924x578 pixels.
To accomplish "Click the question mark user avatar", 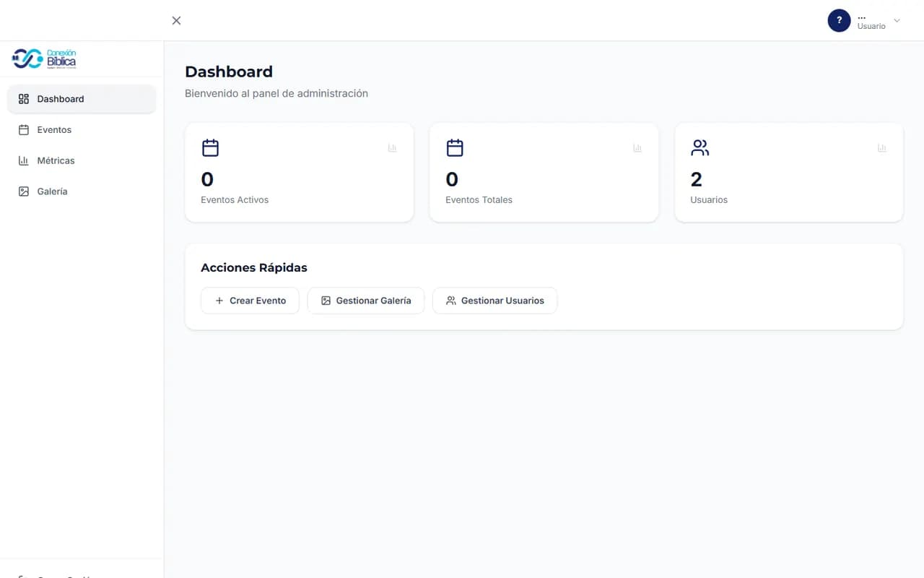I will click(x=839, y=20).
